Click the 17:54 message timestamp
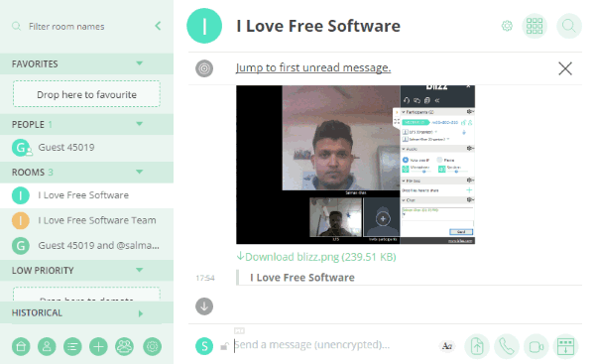Screen dimensions: 595x364 click(205, 278)
